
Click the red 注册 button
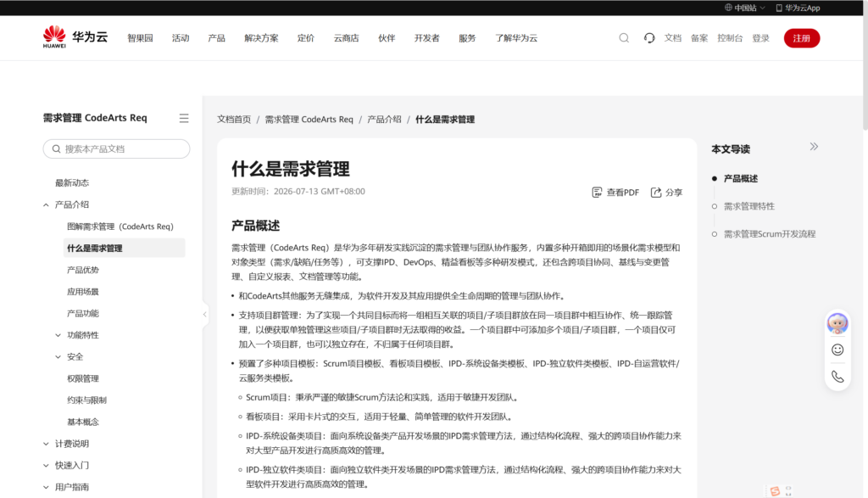(802, 37)
